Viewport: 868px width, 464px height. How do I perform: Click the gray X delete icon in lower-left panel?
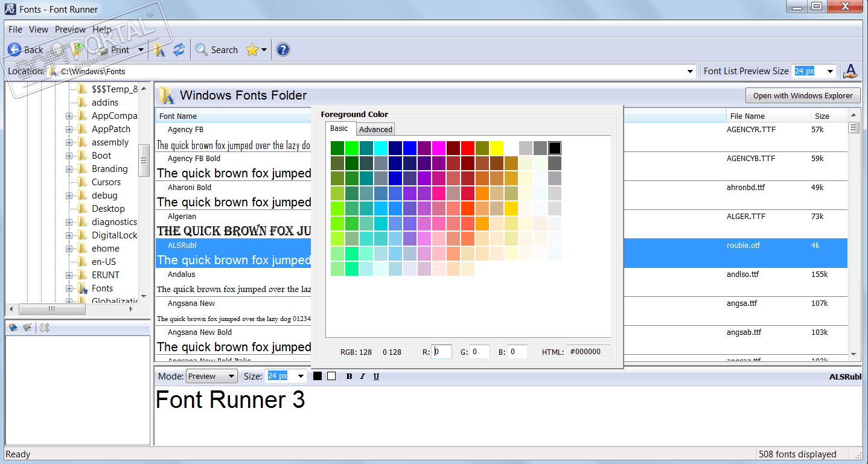tap(45, 328)
